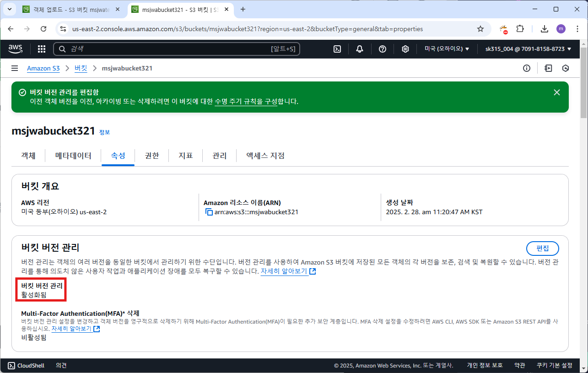The height and width of the screenshot is (373, 588).
Task: Open the 버킷 breadcrumb link
Action: [x=81, y=68]
